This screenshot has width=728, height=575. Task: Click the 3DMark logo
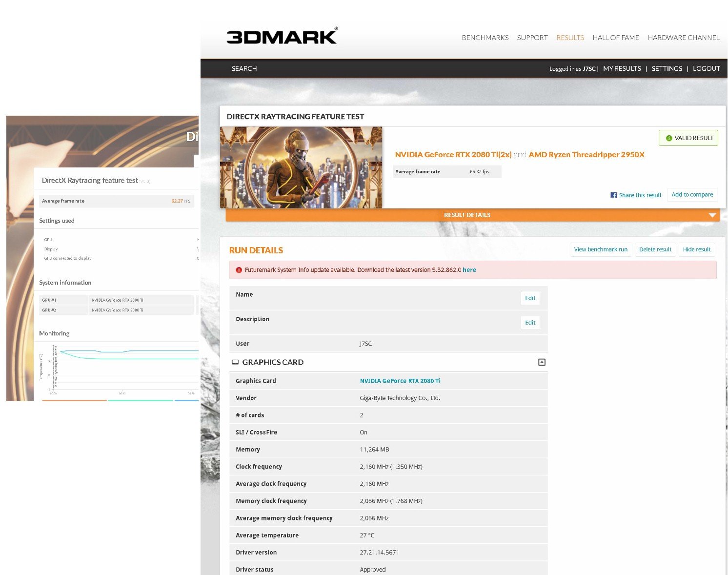click(282, 36)
